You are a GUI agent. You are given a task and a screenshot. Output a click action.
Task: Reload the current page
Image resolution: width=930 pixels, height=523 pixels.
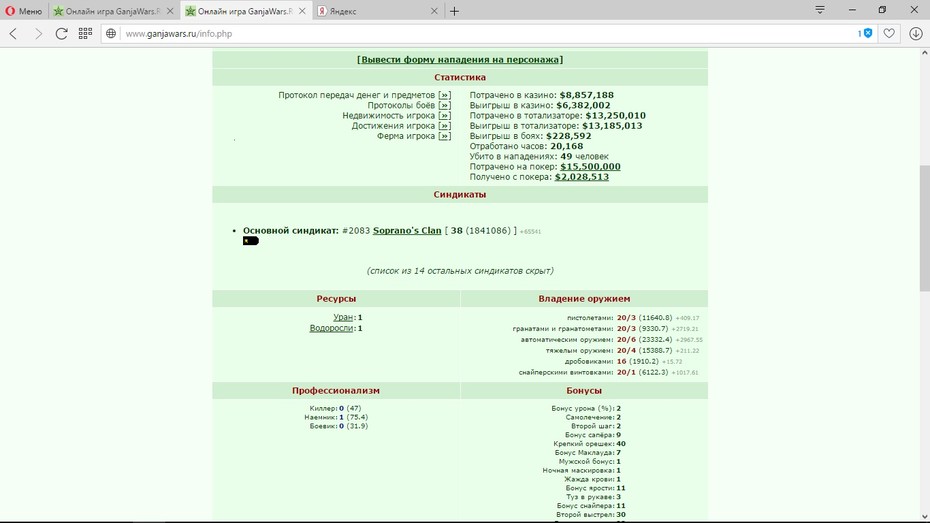click(61, 34)
